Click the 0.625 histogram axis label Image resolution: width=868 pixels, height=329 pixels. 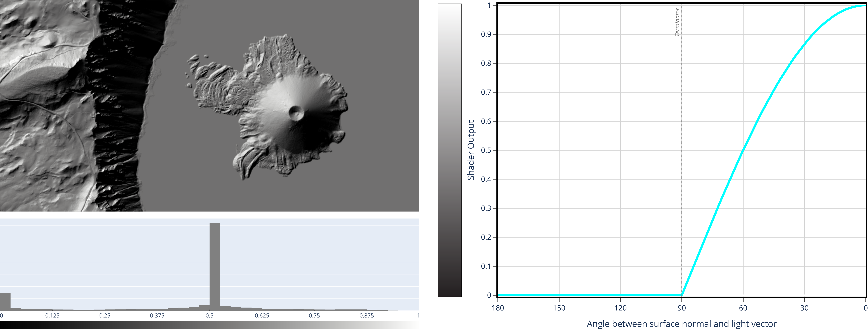click(x=262, y=315)
